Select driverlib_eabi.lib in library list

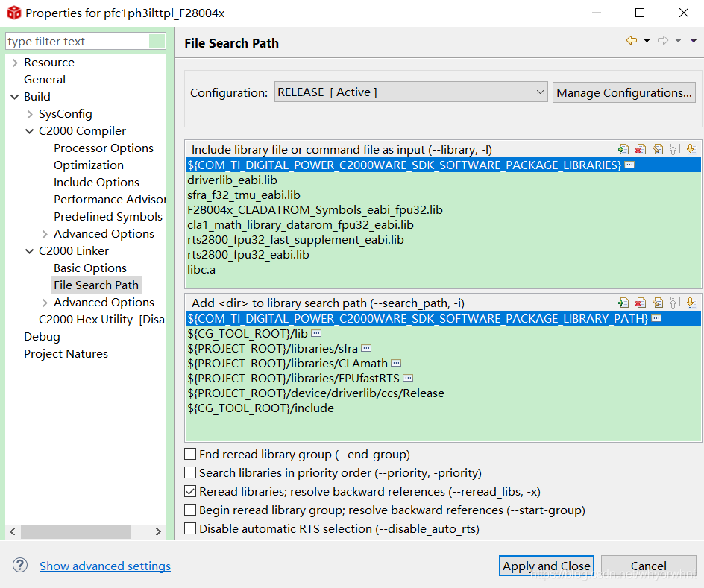[x=442, y=180]
